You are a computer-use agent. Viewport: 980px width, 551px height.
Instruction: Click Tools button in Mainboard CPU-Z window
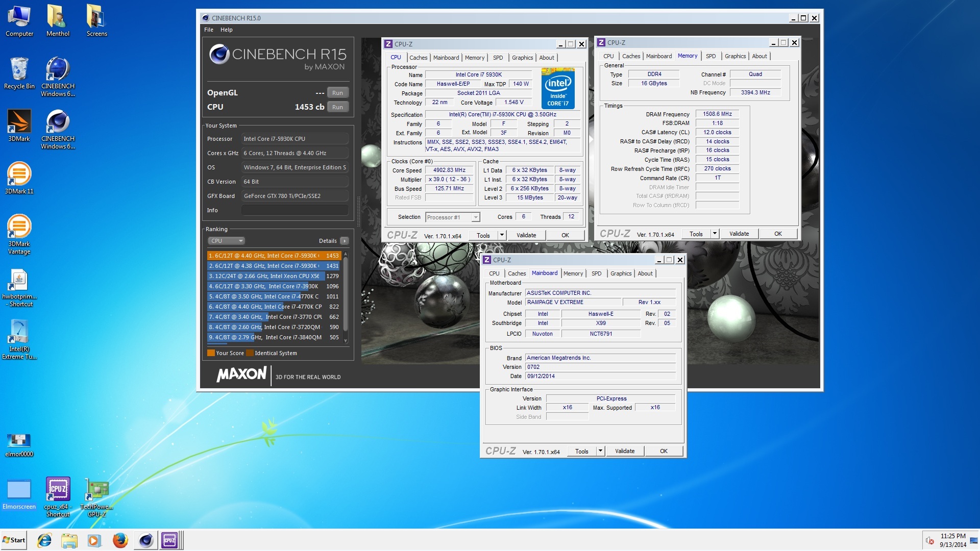click(581, 451)
